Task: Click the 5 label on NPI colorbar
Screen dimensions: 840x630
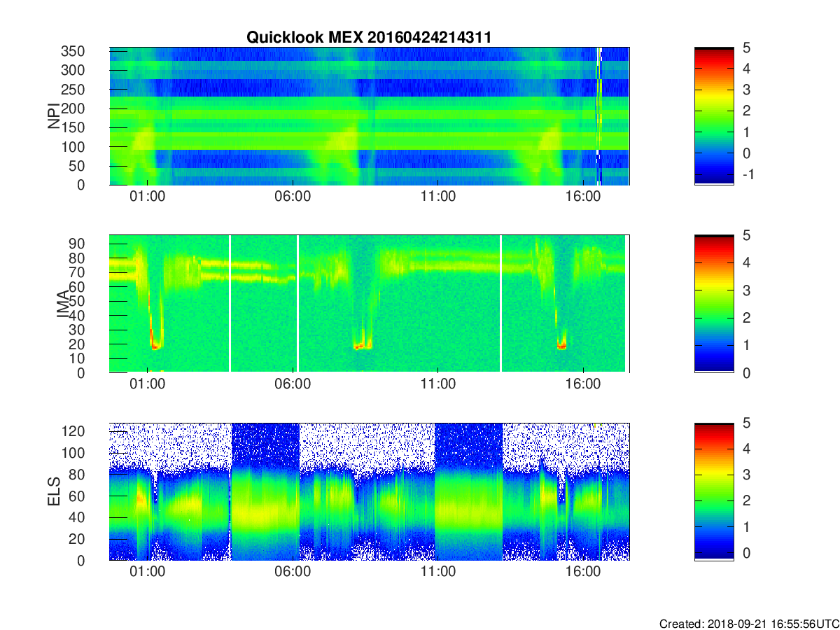Action: coord(746,48)
